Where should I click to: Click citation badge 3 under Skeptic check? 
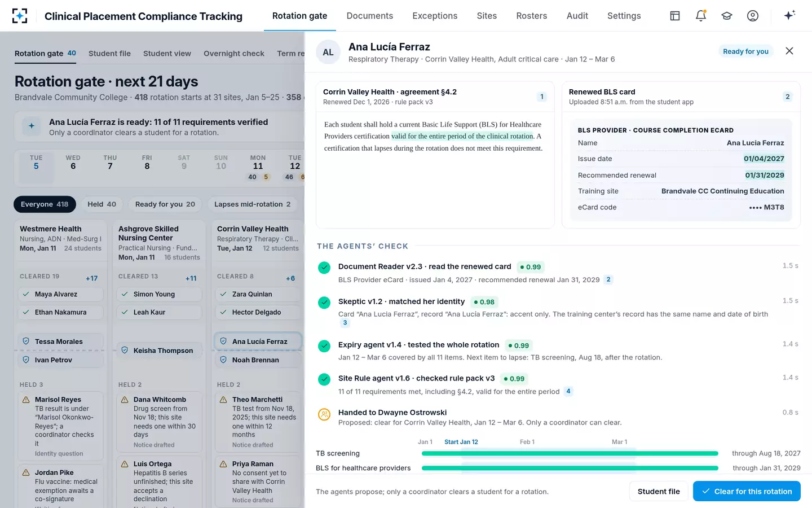345,323
